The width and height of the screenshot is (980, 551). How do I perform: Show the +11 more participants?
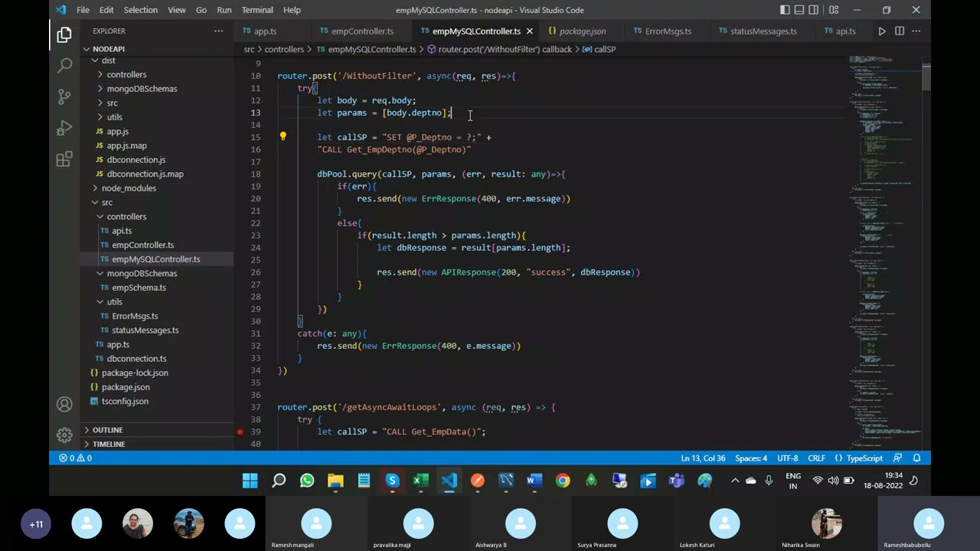tap(36, 524)
